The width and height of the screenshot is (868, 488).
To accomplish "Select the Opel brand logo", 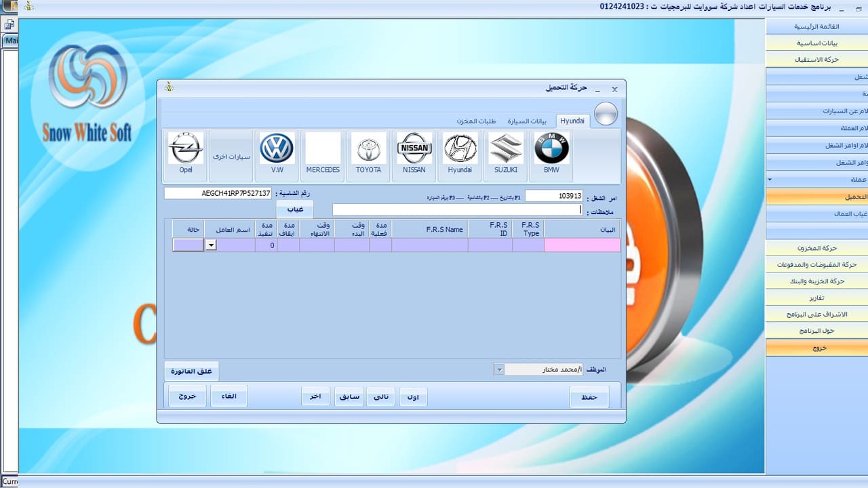I will pyautogui.click(x=186, y=156).
